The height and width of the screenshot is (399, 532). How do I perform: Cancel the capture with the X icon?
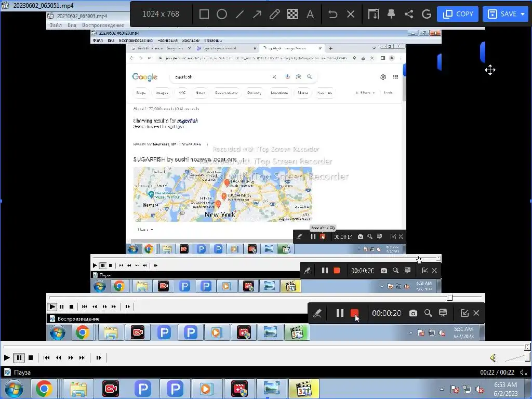[351, 14]
